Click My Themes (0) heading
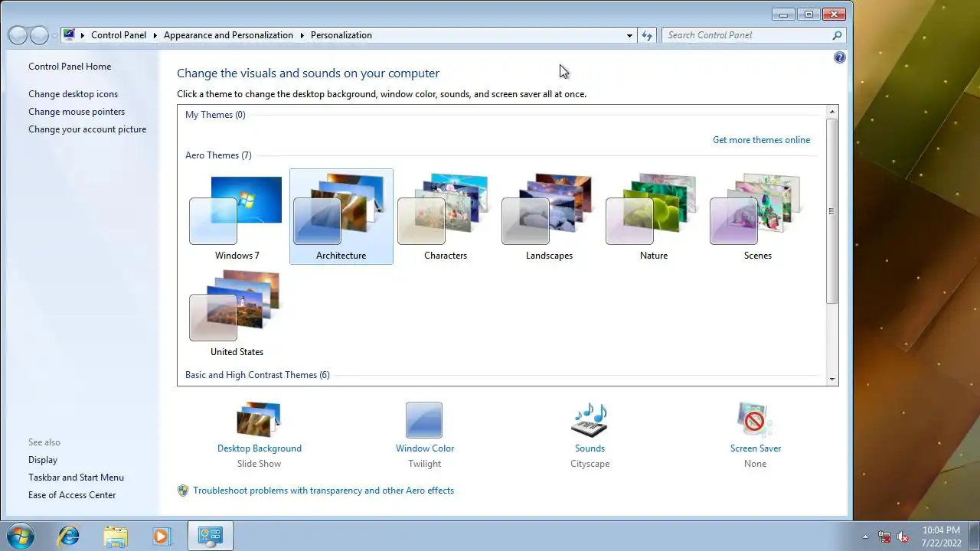Viewport: 980px width, 551px height. point(215,115)
